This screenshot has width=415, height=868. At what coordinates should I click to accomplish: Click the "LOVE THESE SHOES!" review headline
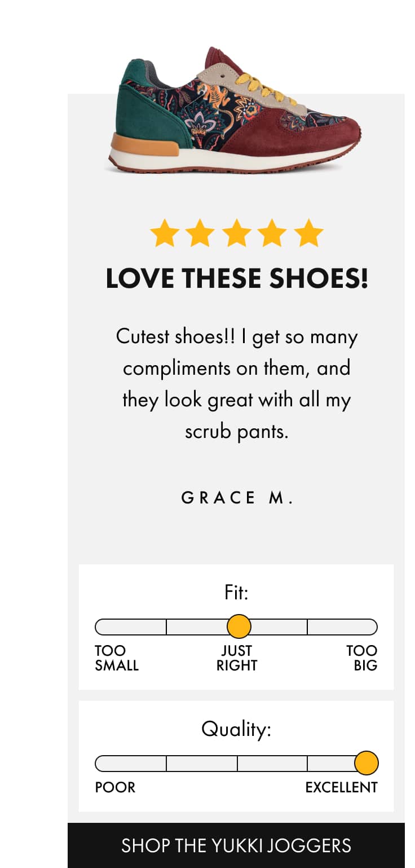coord(237,278)
